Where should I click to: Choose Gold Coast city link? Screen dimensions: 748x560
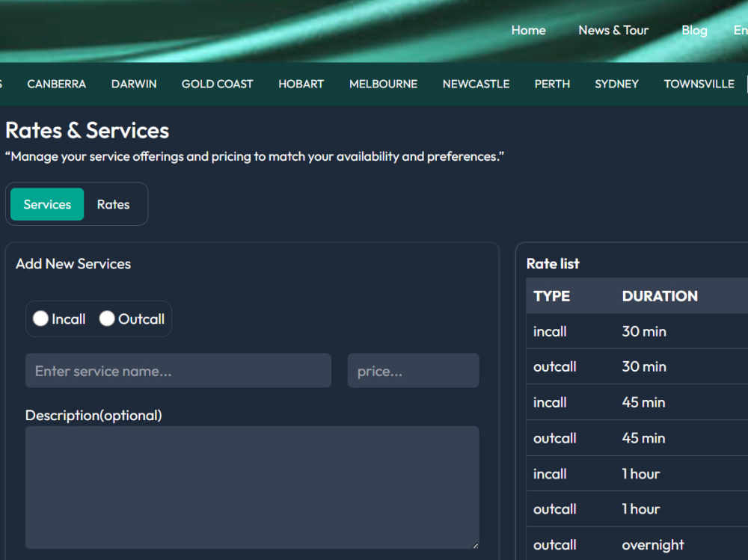pos(217,84)
